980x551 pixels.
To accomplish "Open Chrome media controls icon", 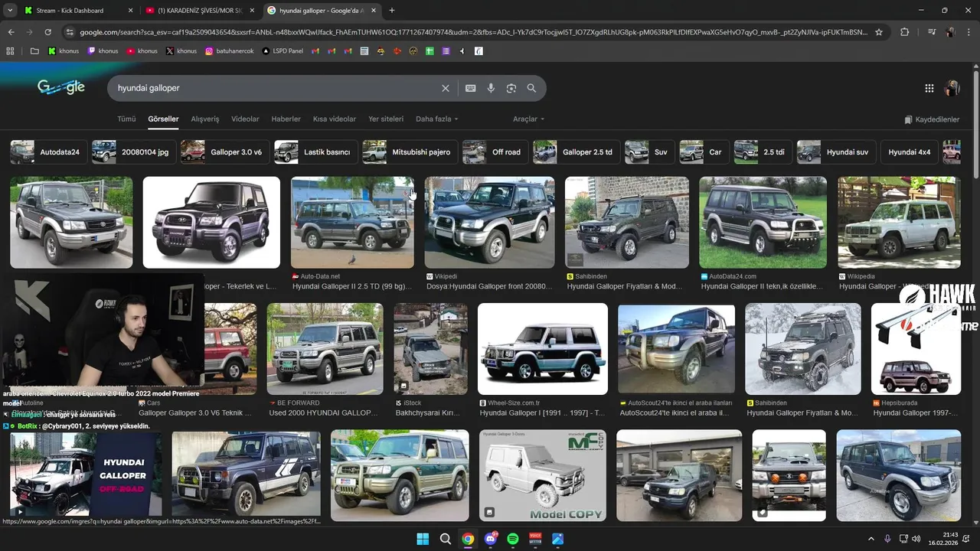I will (x=931, y=32).
